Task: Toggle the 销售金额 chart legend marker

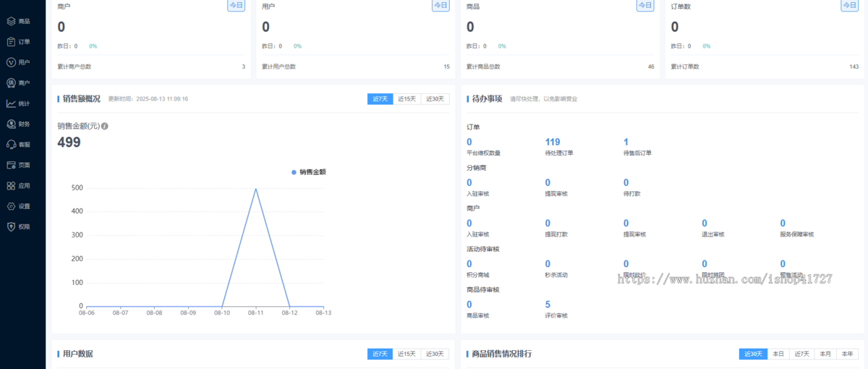Action: click(x=294, y=172)
